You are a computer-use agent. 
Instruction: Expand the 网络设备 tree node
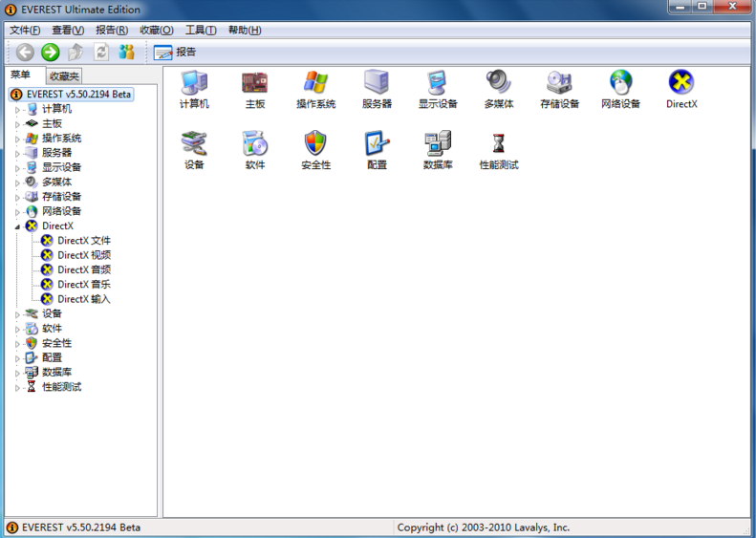tap(17, 212)
